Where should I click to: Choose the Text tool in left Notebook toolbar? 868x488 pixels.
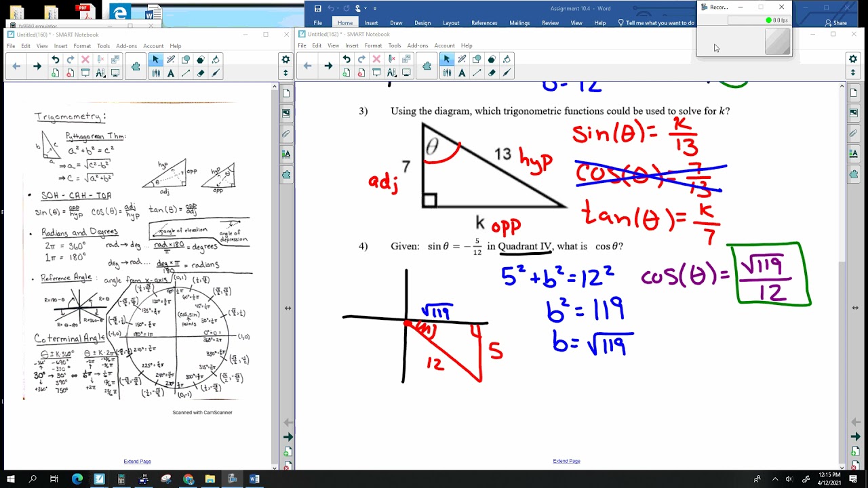171,73
